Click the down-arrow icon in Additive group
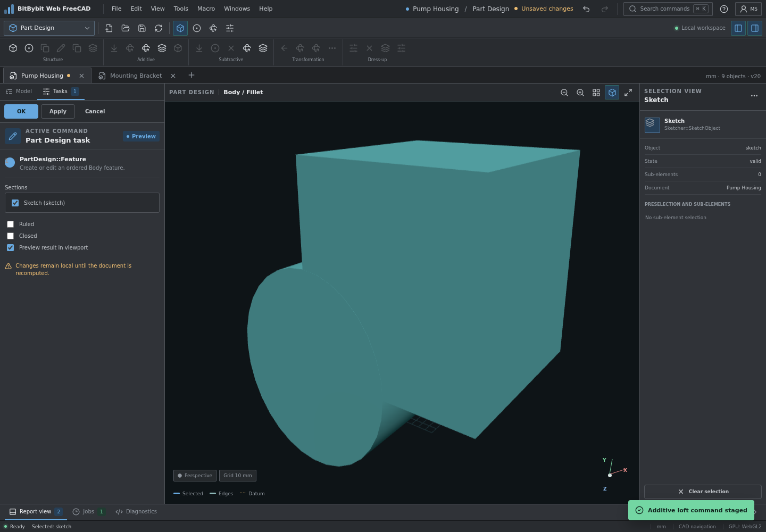Screen dimensions: 766x532 click(x=114, y=48)
